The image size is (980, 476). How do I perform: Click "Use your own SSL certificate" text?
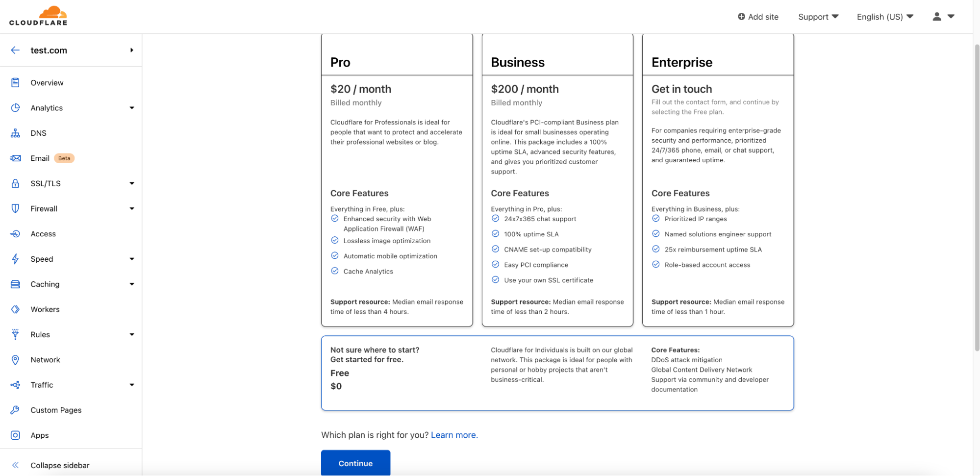[549, 280]
